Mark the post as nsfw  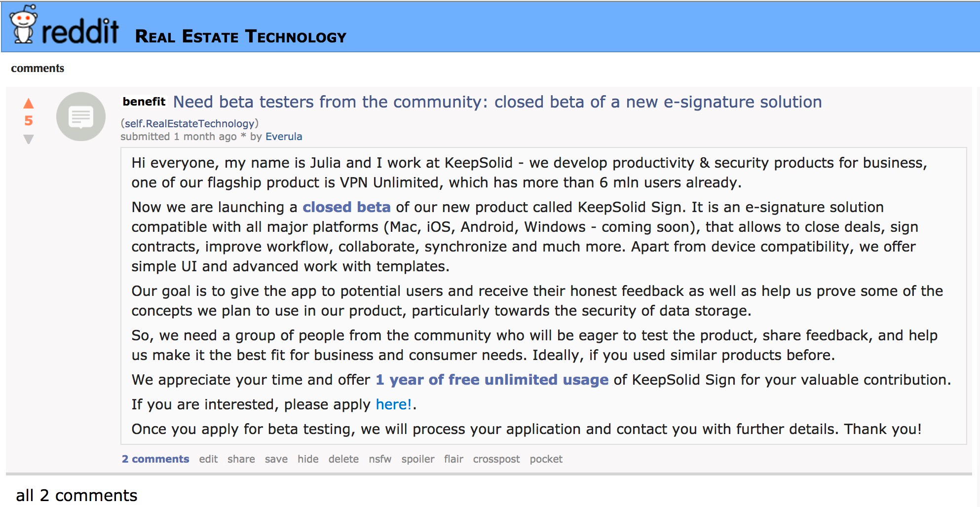click(x=380, y=459)
